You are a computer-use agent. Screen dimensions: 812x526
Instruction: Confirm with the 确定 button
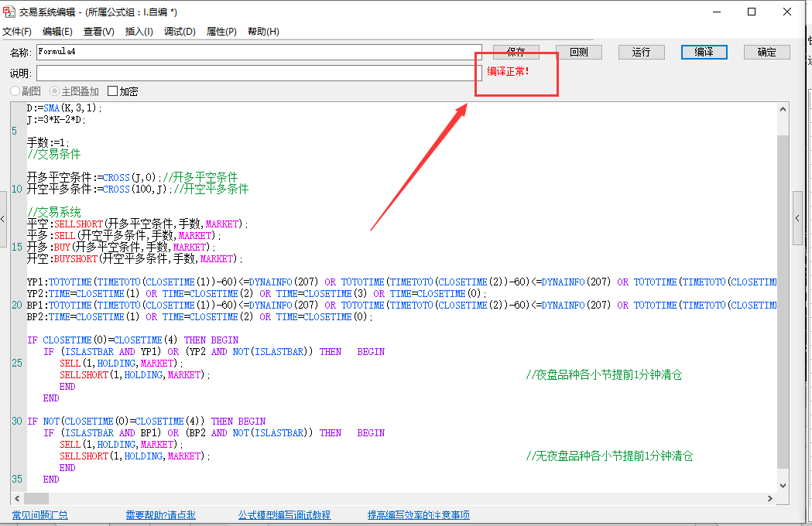[x=766, y=52]
